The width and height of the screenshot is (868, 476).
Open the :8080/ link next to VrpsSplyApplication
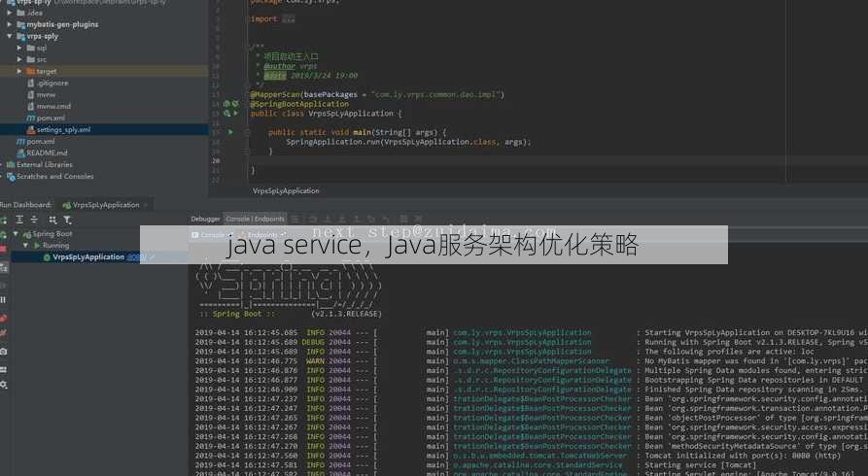click(x=137, y=257)
